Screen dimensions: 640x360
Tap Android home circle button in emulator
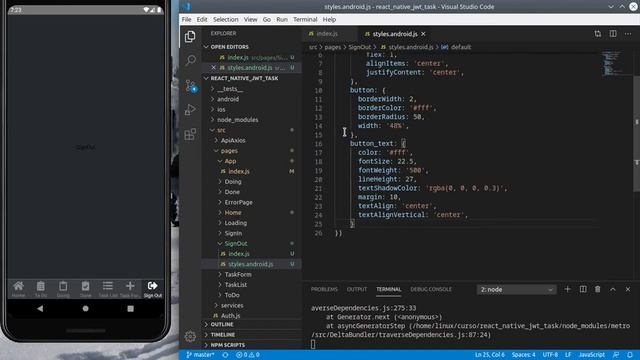(85, 309)
